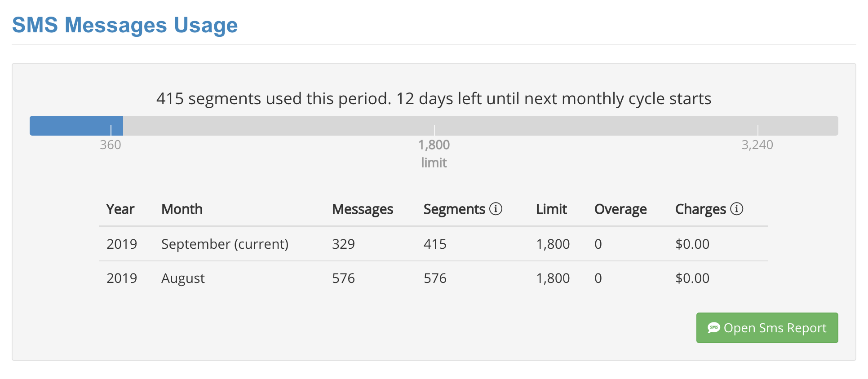Click the Limit column header
868x379 pixels.
pos(551,209)
